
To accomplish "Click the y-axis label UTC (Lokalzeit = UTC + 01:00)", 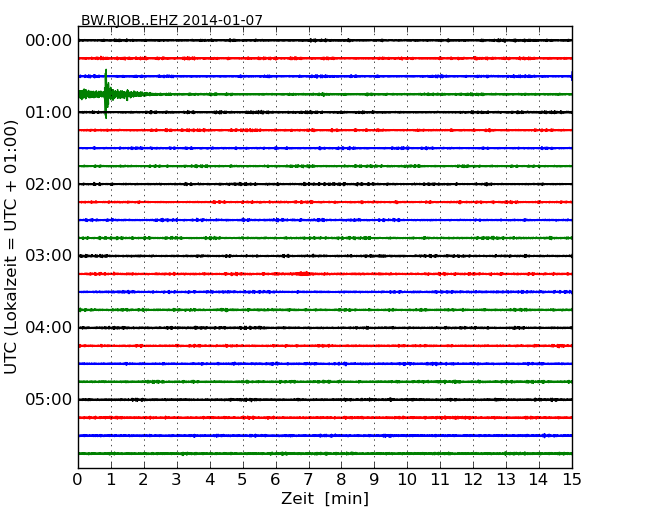I will click(11, 247).
